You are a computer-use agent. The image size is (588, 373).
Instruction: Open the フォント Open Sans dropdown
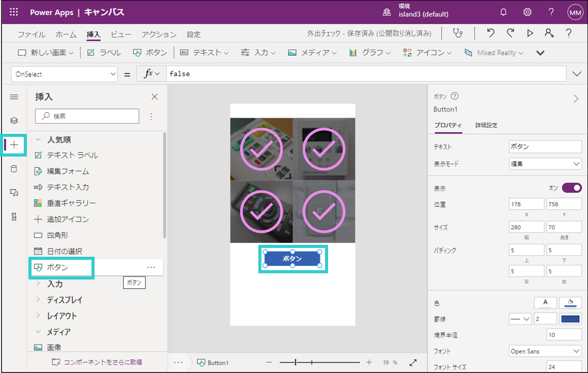(x=545, y=351)
